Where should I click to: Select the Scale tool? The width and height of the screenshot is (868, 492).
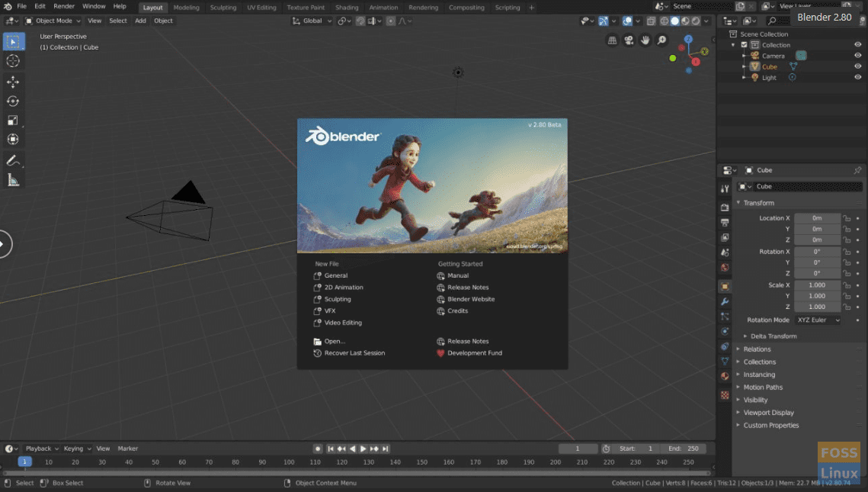point(13,121)
